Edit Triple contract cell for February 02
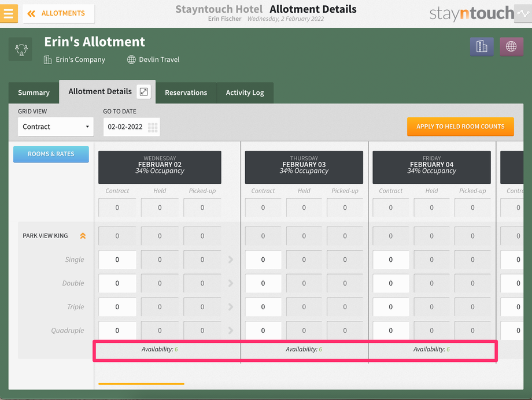Screen dimensions: 532x400 [117, 307]
